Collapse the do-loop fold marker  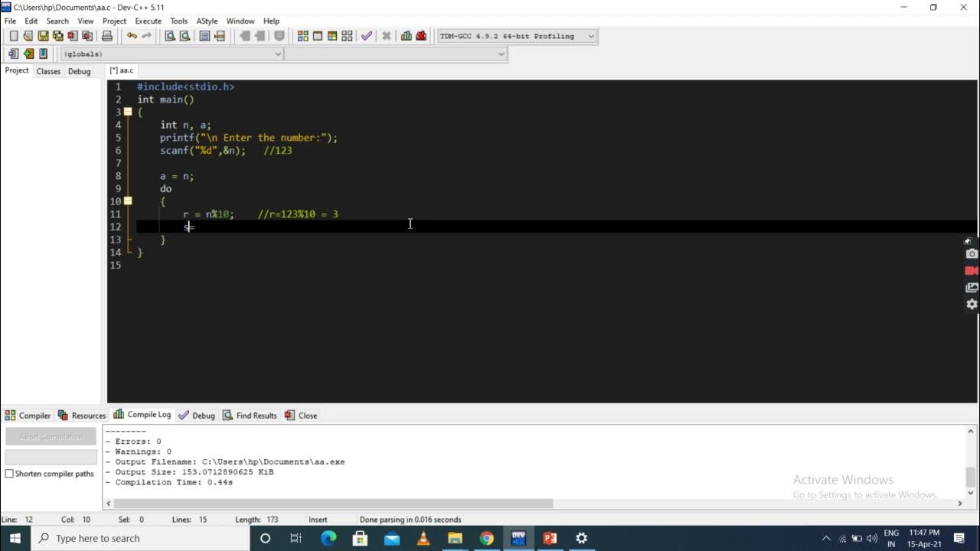coord(128,201)
